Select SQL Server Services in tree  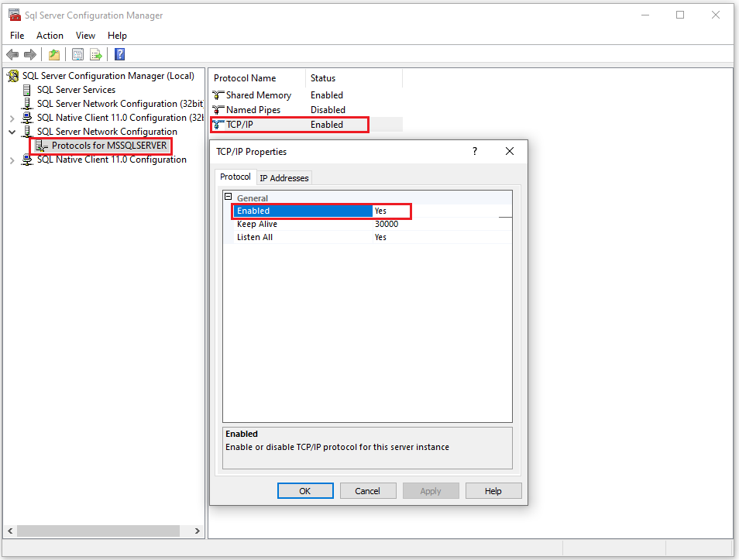(76, 90)
